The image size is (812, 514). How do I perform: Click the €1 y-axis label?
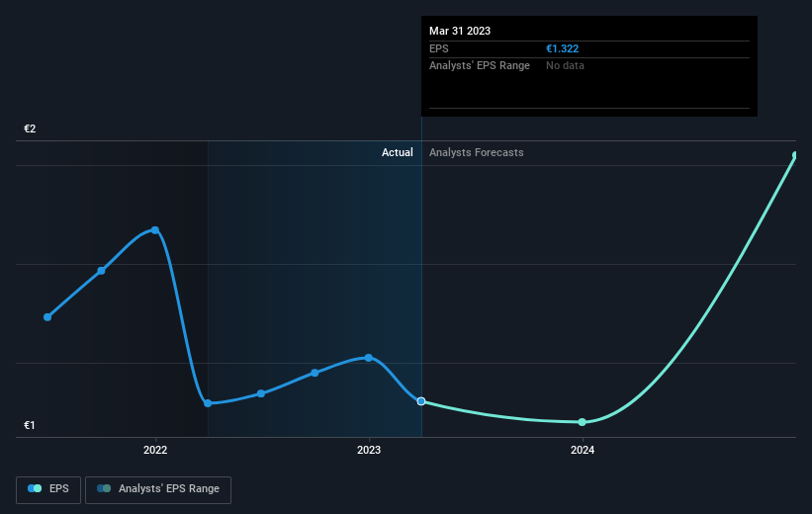(30, 425)
